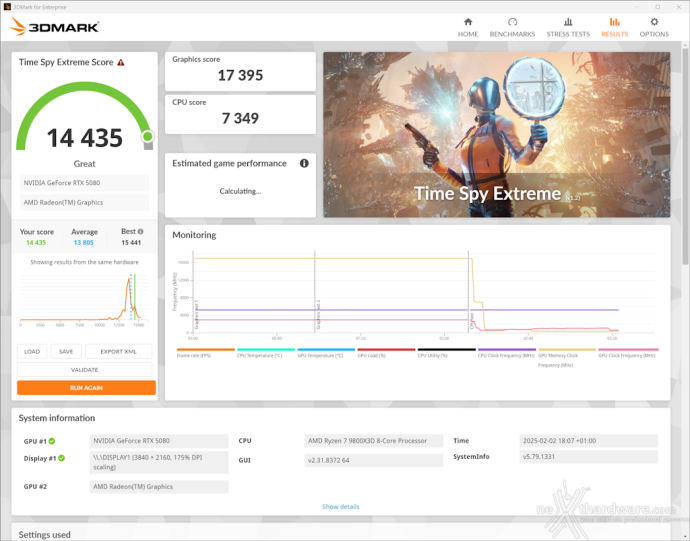The height and width of the screenshot is (541, 690).
Task: Open the Home tab icon
Action: [468, 22]
